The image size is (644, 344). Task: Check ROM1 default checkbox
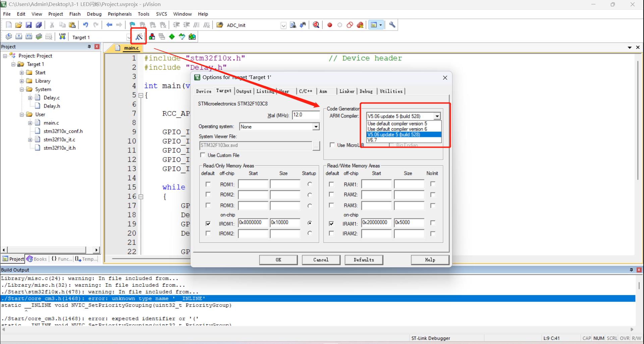(208, 184)
